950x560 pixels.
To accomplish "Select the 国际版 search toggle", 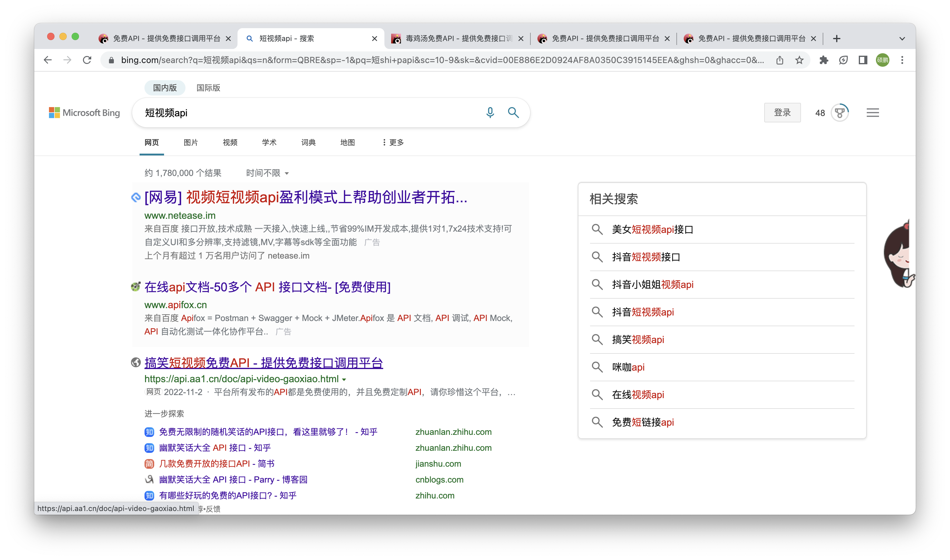I will pyautogui.click(x=208, y=88).
